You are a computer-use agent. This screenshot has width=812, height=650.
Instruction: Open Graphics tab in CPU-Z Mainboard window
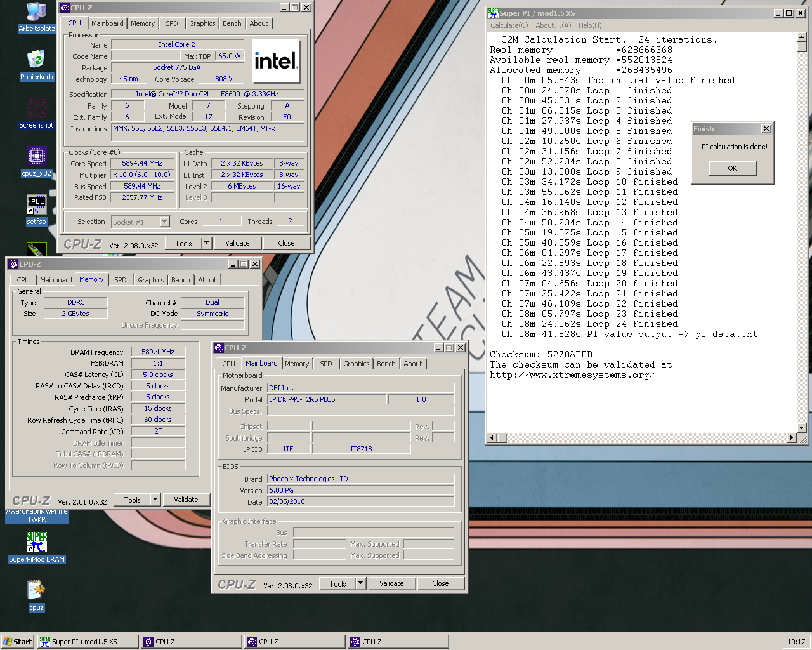357,364
